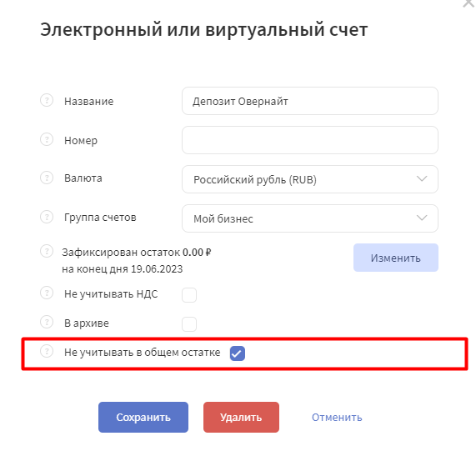Click into the empty Номер input field
The height and width of the screenshot is (451, 476).
[310, 140]
